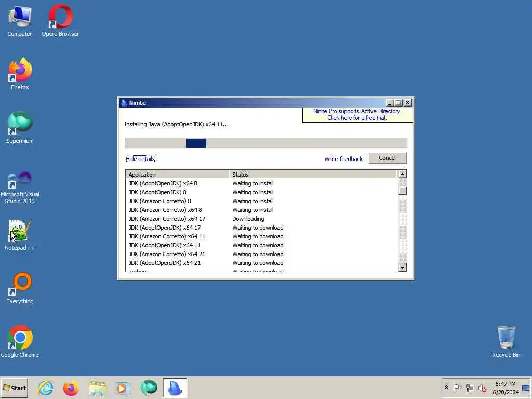Click the Installing Java status text
The height and width of the screenshot is (399, 532).
click(x=176, y=124)
